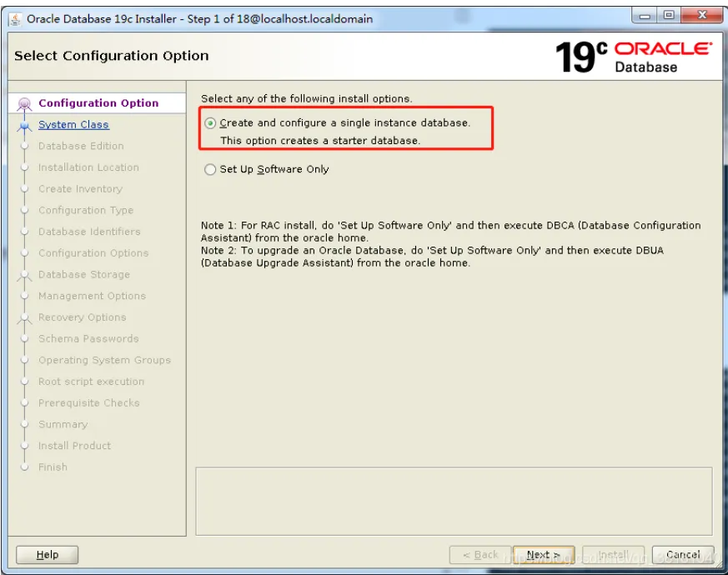728x575 pixels.
Task: Select the Configuration Option step
Action: coord(98,103)
